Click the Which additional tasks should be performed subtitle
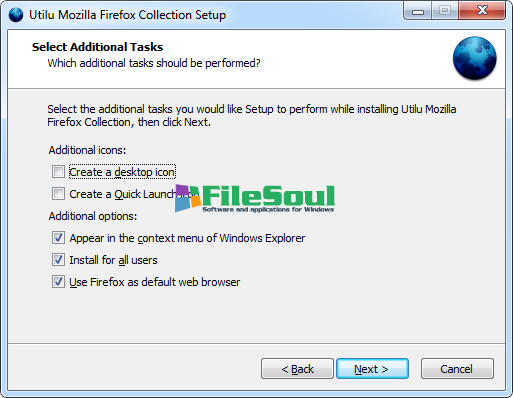Viewport: 513px width, 398px height. [154, 63]
